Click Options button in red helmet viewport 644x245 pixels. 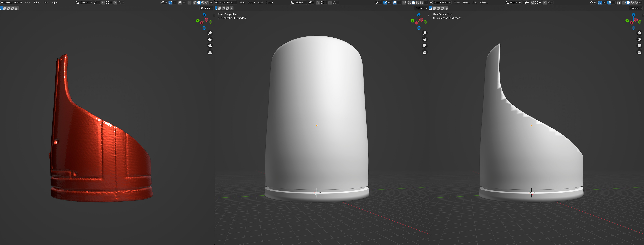tap(207, 8)
